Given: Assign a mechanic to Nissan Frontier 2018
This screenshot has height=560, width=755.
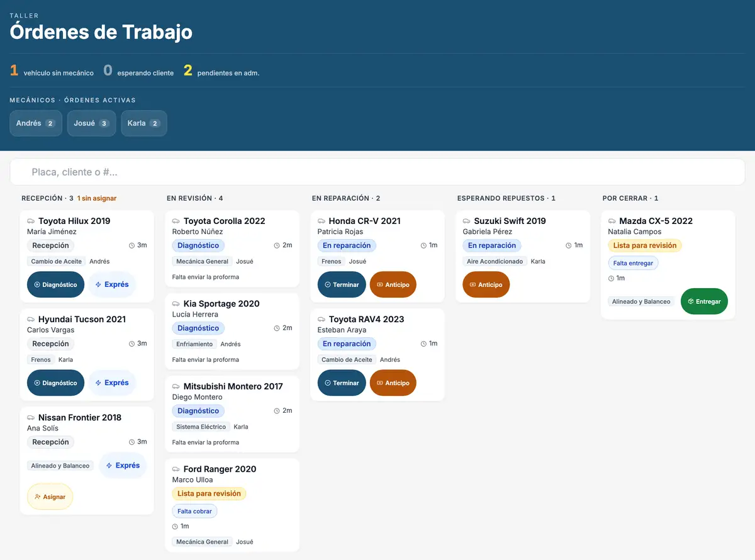Looking at the screenshot, I should tap(50, 496).
